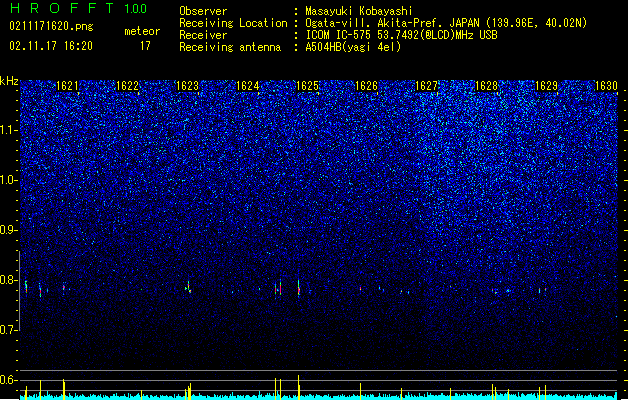Click the Ogata-vill. Akita-Pref. JAPAN location text

(x=446, y=23)
